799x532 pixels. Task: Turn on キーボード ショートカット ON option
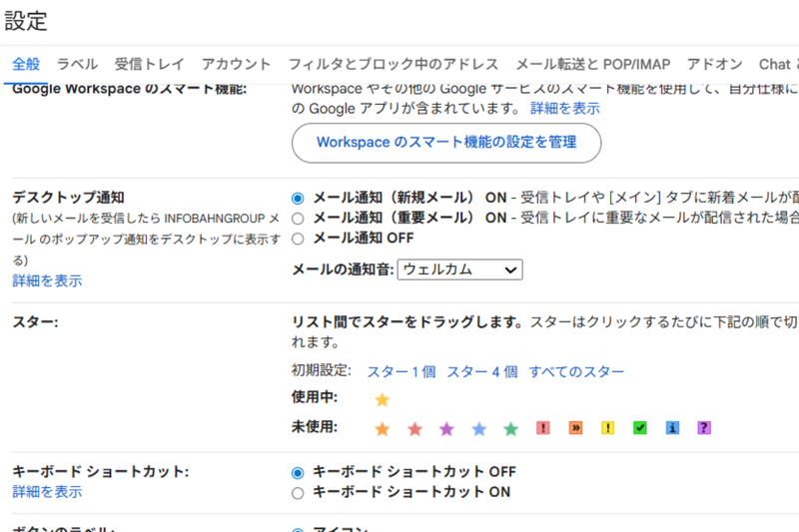click(298, 492)
